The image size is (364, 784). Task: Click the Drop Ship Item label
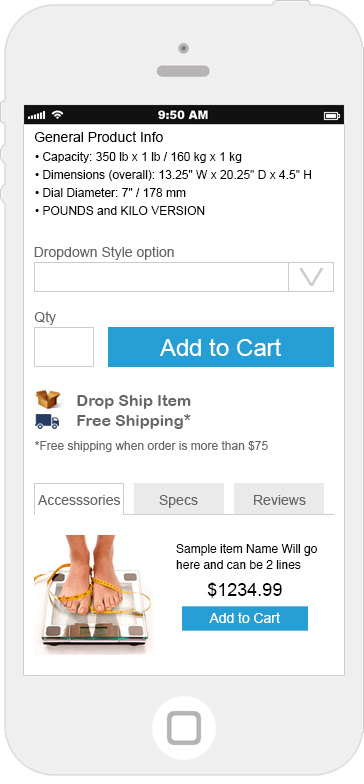(x=134, y=401)
